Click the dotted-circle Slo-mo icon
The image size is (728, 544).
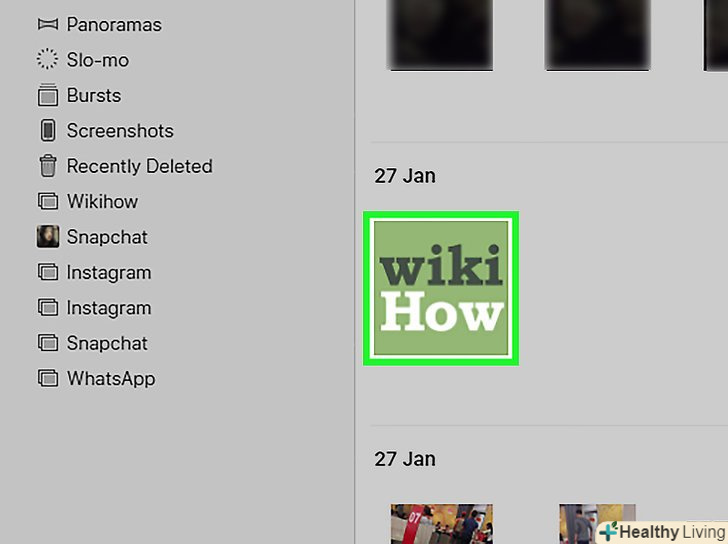(x=47, y=59)
